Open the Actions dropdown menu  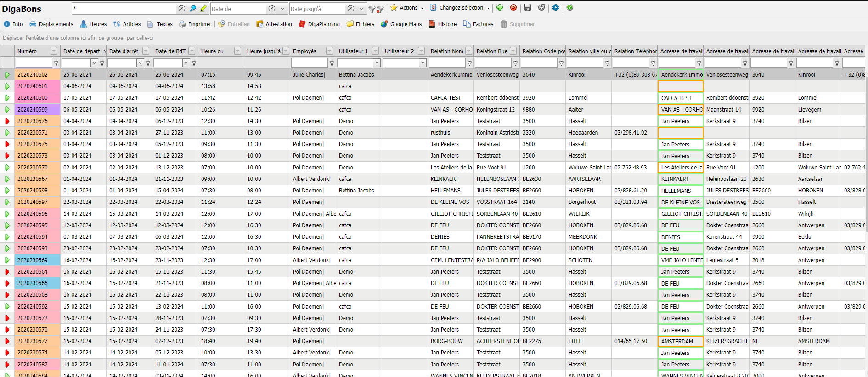pyautogui.click(x=407, y=8)
